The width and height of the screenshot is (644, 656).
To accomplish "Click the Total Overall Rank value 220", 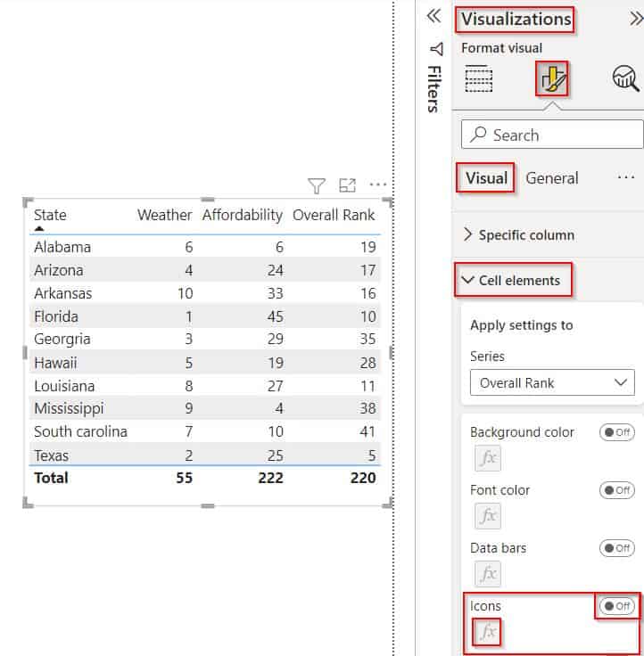I will (363, 478).
